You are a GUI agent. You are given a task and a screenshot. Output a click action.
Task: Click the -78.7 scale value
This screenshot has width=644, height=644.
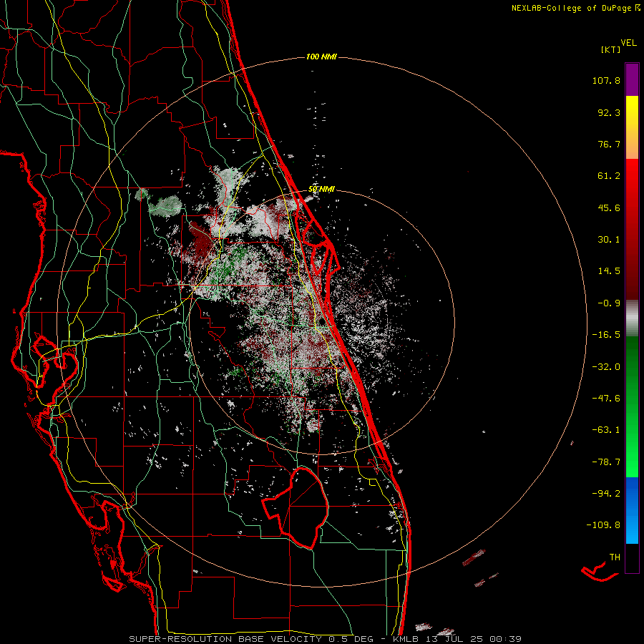coord(606,462)
